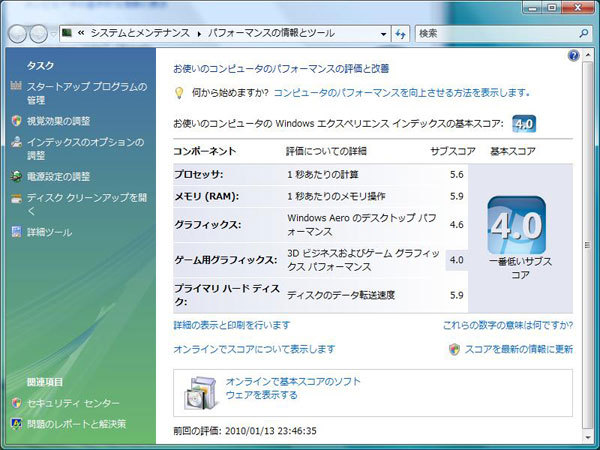Click the highlighted gaming graphics subscore 4.0

click(457, 260)
